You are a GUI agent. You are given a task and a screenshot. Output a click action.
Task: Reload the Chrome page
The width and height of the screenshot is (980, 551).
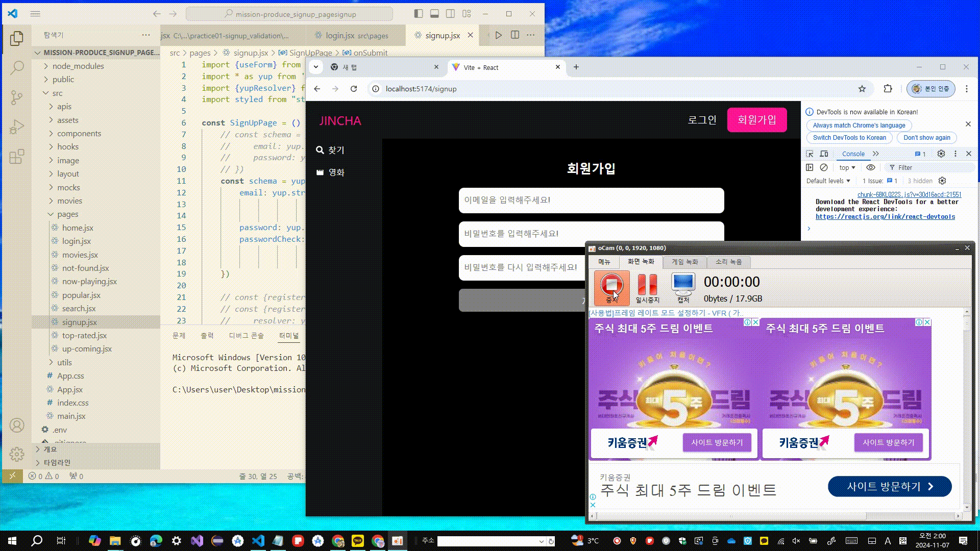354,89
